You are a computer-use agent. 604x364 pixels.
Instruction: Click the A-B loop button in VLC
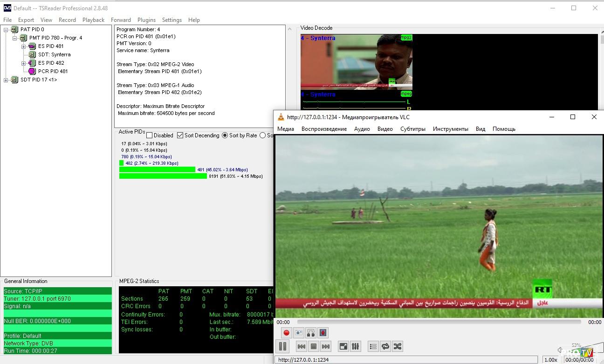[311, 332]
